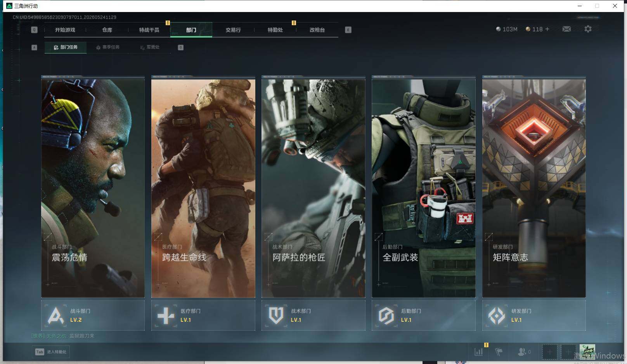Image resolution: width=627 pixels, height=364 pixels.
Task: Click the 医疗部门 cross emblem icon
Action: point(166,316)
